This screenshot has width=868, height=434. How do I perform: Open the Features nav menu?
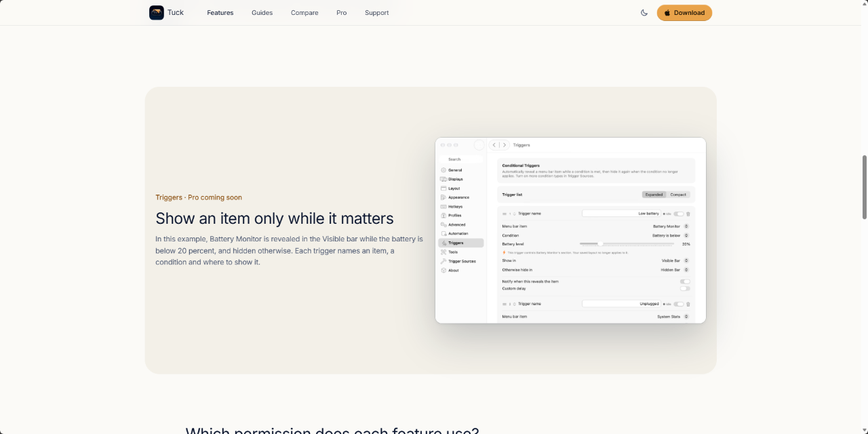220,13
